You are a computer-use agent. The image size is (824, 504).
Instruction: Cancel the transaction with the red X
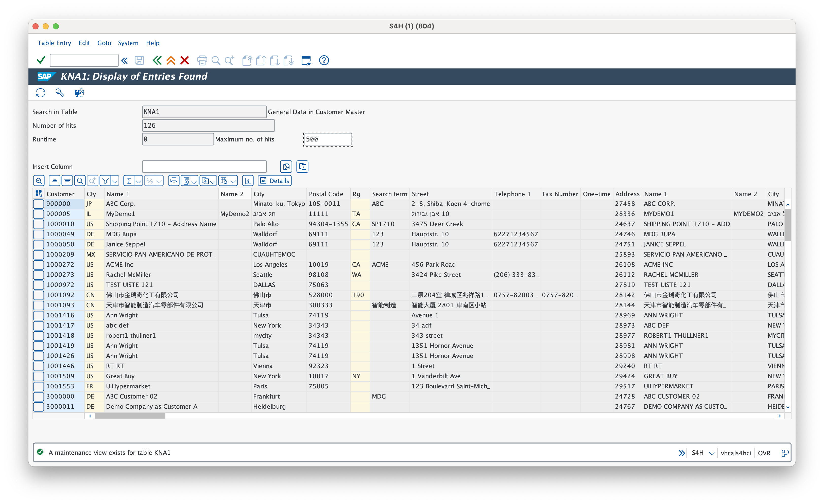coord(185,61)
